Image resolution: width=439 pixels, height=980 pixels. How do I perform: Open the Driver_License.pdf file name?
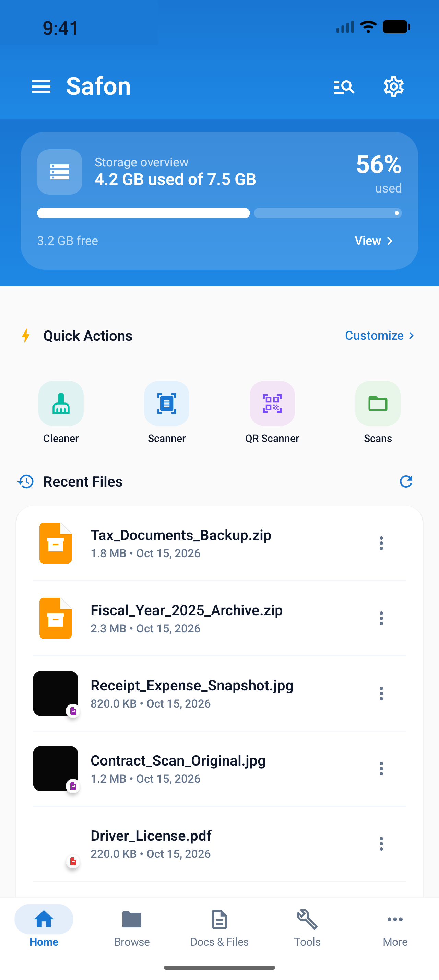[151, 836]
